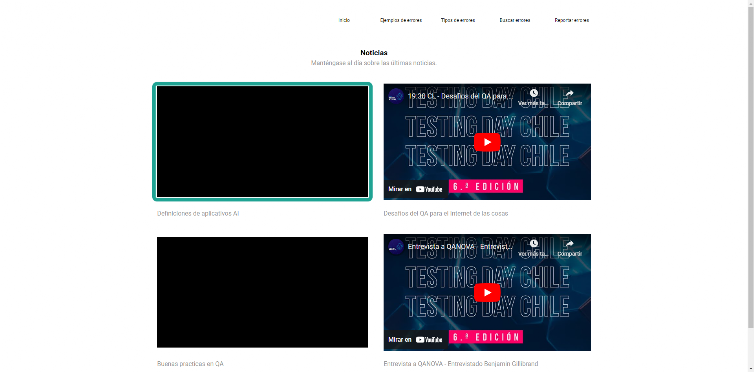Open channel avatar on Entrevista a QANOVA video
Screen dimensions: 754x372
pos(396,246)
